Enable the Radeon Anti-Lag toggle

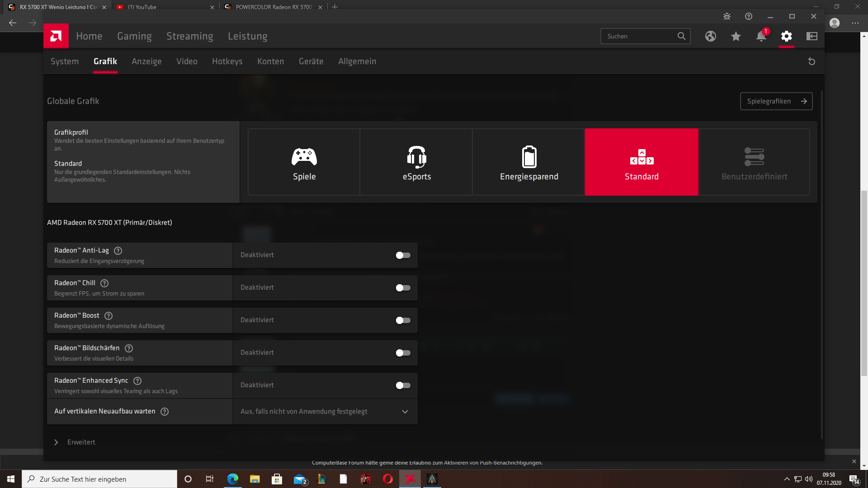click(x=403, y=255)
